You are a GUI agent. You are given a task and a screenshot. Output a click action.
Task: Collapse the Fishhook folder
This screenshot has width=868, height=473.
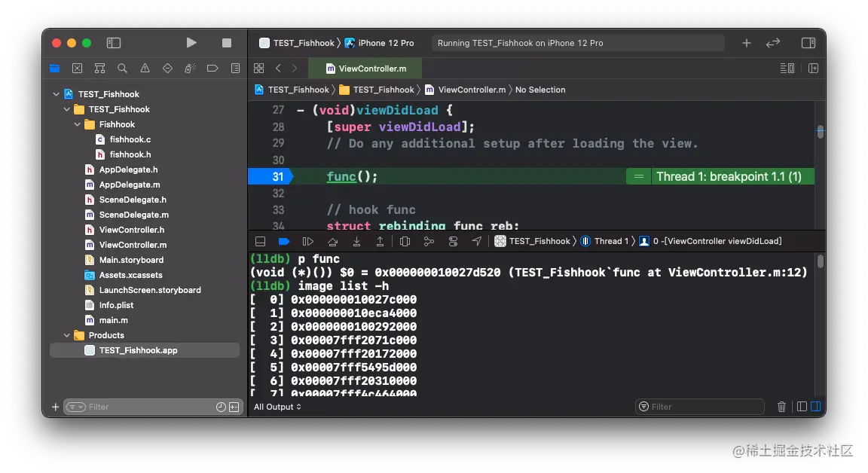click(77, 124)
